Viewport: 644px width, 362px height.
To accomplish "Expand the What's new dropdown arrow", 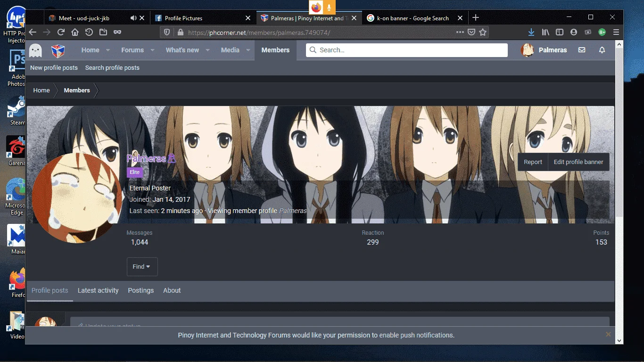I will click(x=208, y=50).
